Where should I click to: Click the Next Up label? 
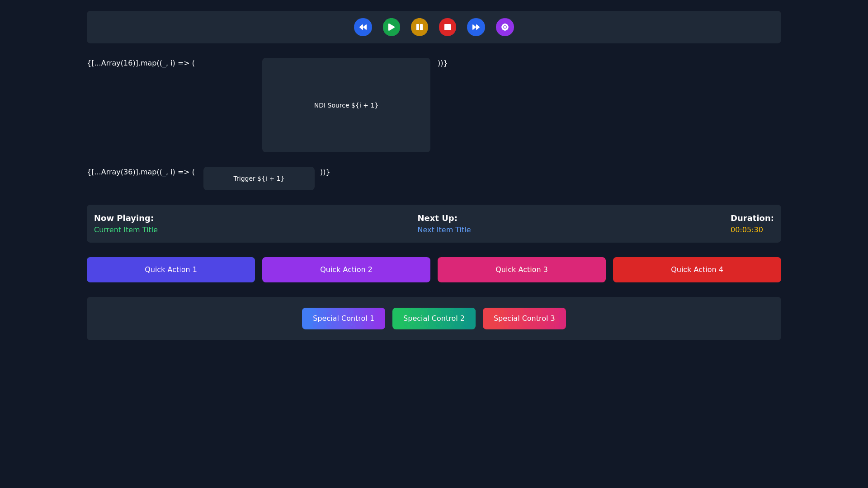pyautogui.click(x=437, y=218)
